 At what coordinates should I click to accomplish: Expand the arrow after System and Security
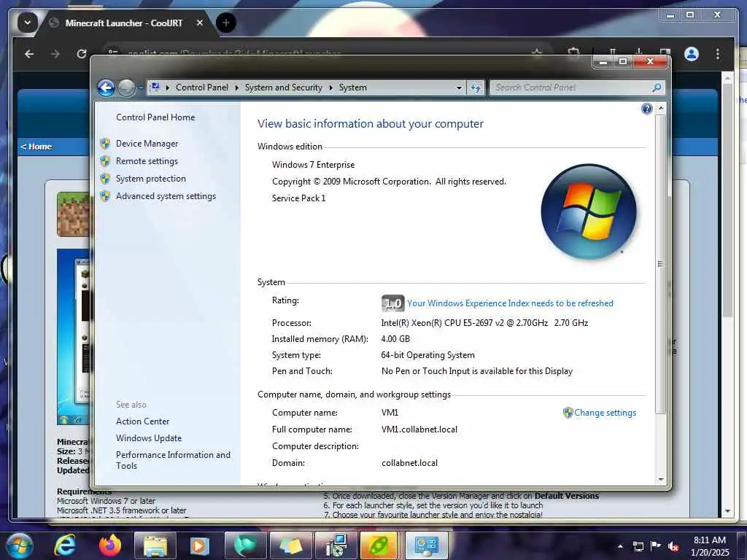click(330, 87)
